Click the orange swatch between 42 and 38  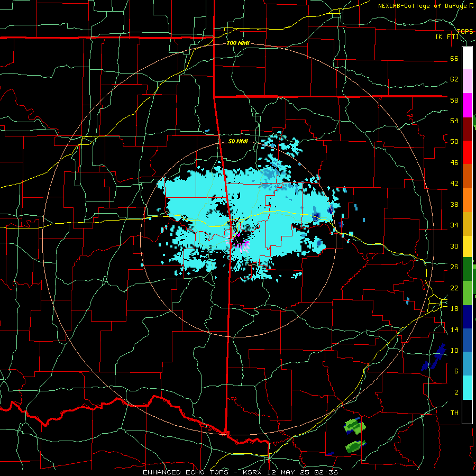pos(467,199)
